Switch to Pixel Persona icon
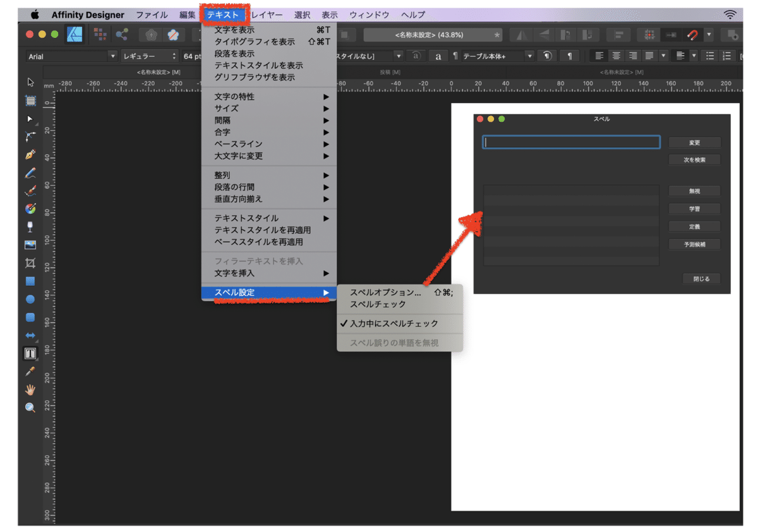This screenshot has width=758, height=532. (x=100, y=34)
